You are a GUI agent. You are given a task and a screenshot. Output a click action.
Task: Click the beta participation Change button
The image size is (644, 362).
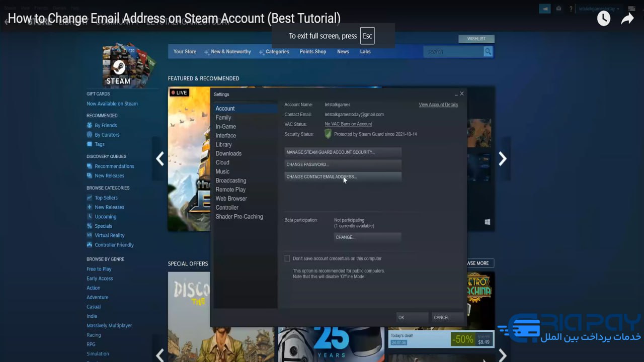[x=367, y=237]
